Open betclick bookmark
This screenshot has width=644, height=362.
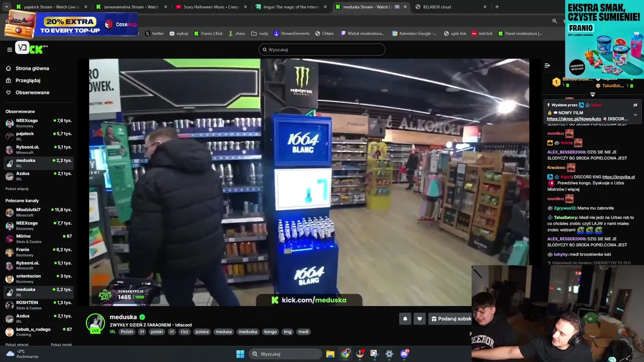(482, 34)
